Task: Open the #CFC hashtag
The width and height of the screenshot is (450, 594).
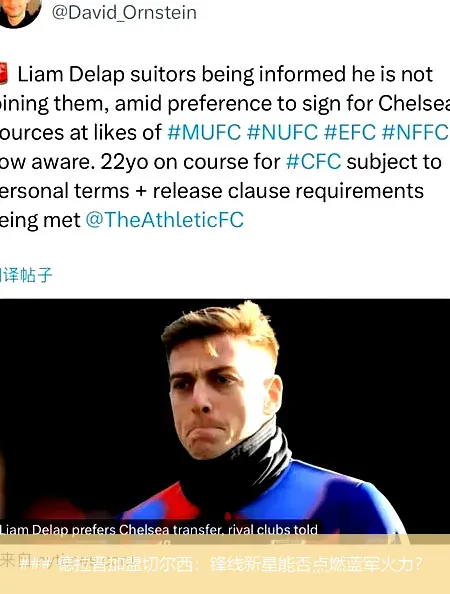Action: [x=313, y=162]
